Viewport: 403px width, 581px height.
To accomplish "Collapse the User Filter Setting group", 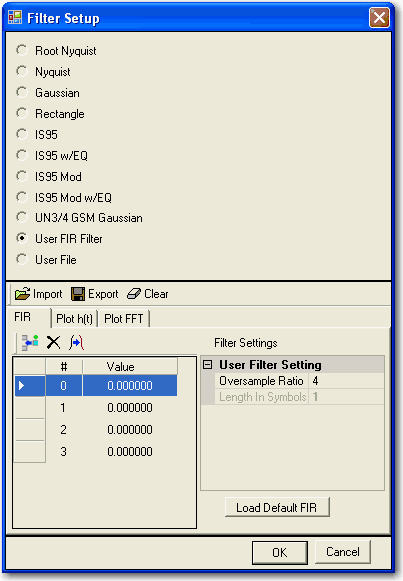I will pyautogui.click(x=208, y=365).
